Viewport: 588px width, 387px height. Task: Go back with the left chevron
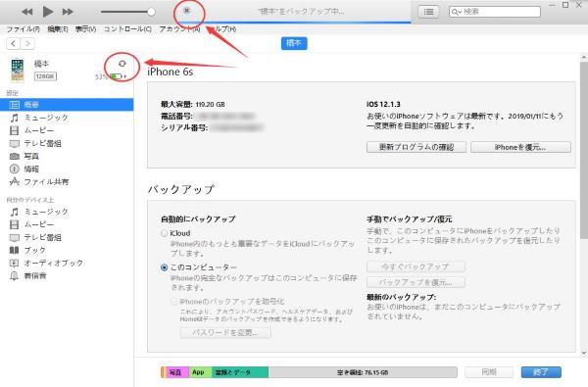pos(14,43)
